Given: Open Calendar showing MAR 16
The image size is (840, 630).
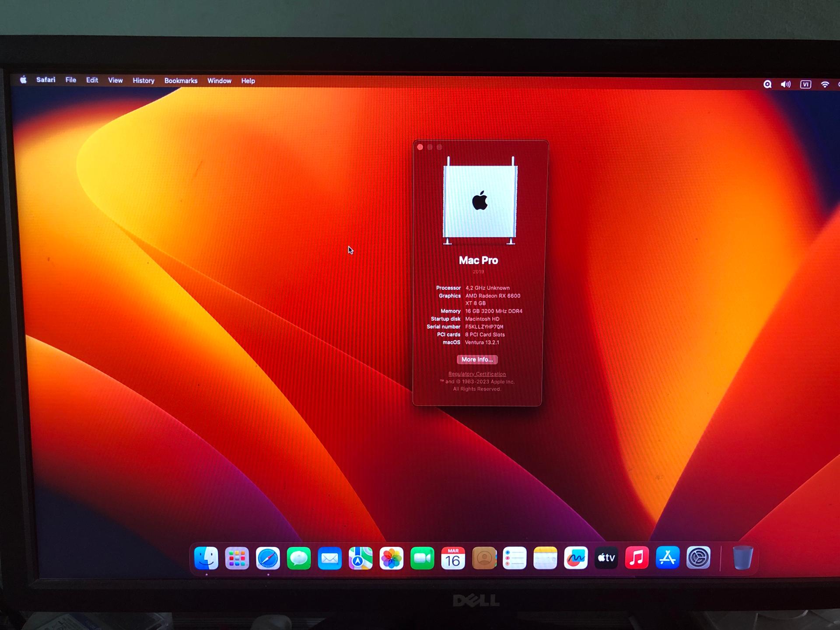Looking at the screenshot, I should coord(453,558).
